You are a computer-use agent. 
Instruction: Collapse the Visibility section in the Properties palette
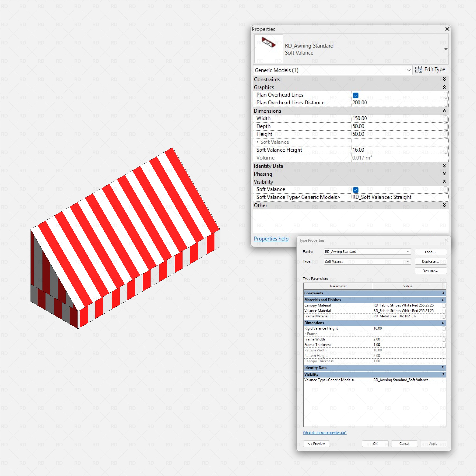tap(444, 182)
